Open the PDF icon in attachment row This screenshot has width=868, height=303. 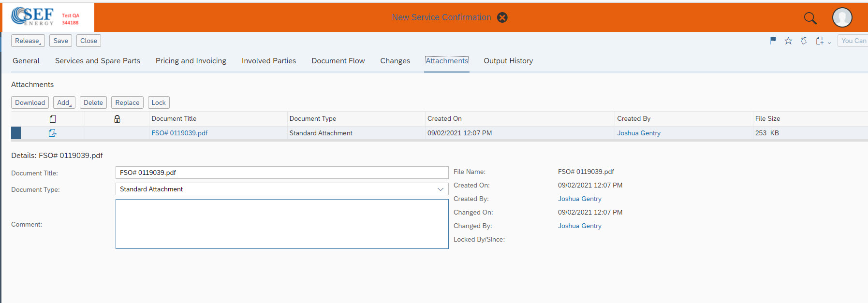[x=53, y=133]
